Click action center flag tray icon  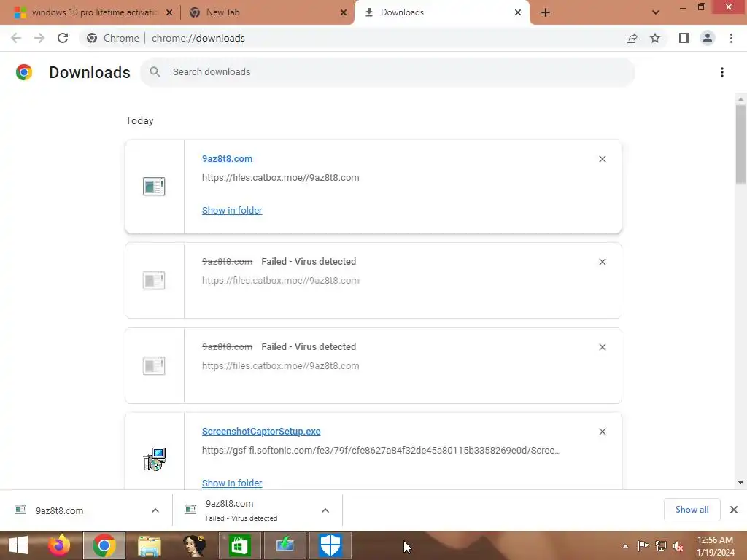pyautogui.click(x=643, y=546)
